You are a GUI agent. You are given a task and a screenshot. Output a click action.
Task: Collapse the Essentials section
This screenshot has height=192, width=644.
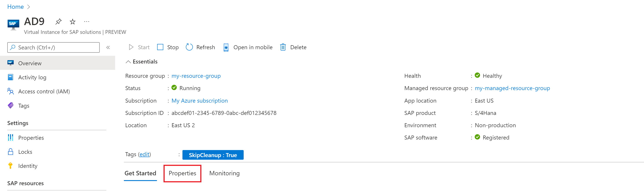click(x=128, y=62)
